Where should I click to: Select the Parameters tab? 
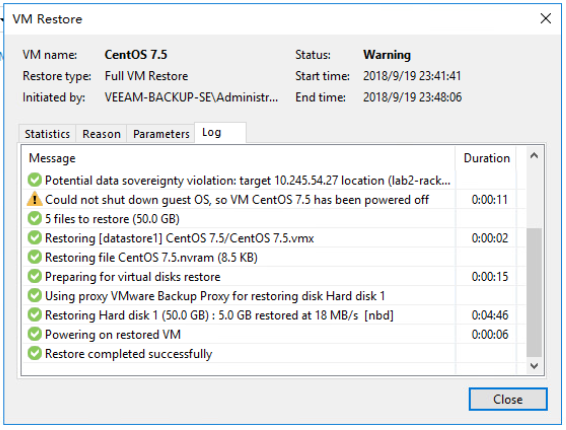coord(161,134)
